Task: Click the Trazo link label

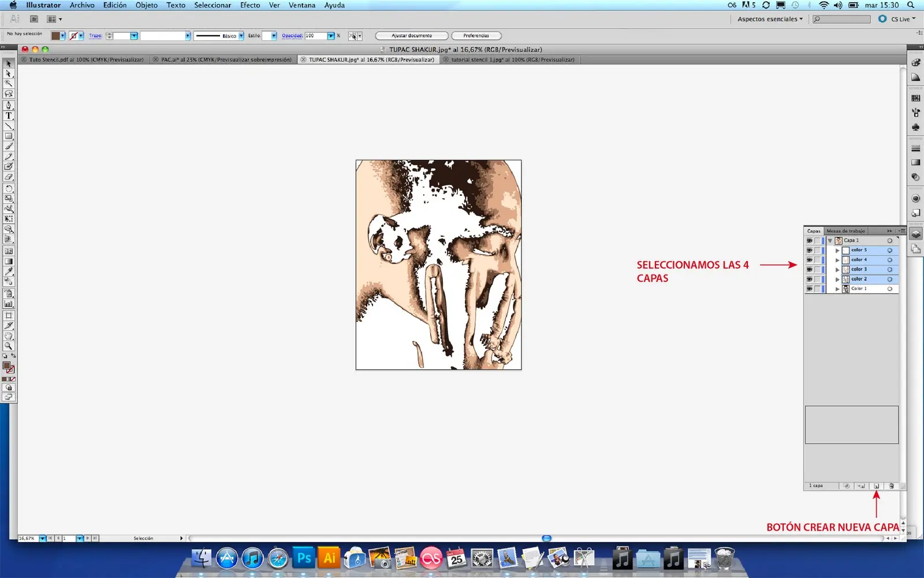Action: click(x=95, y=36)
